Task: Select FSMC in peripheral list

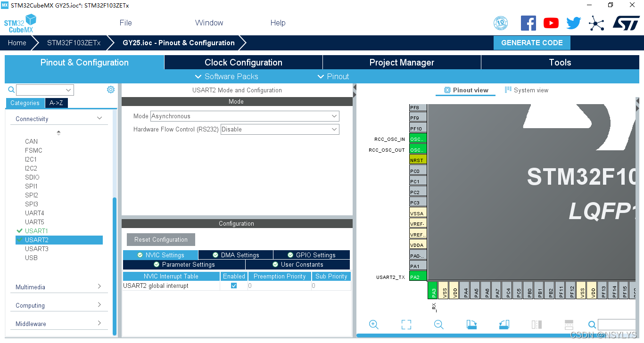Action: click(33, 150)
